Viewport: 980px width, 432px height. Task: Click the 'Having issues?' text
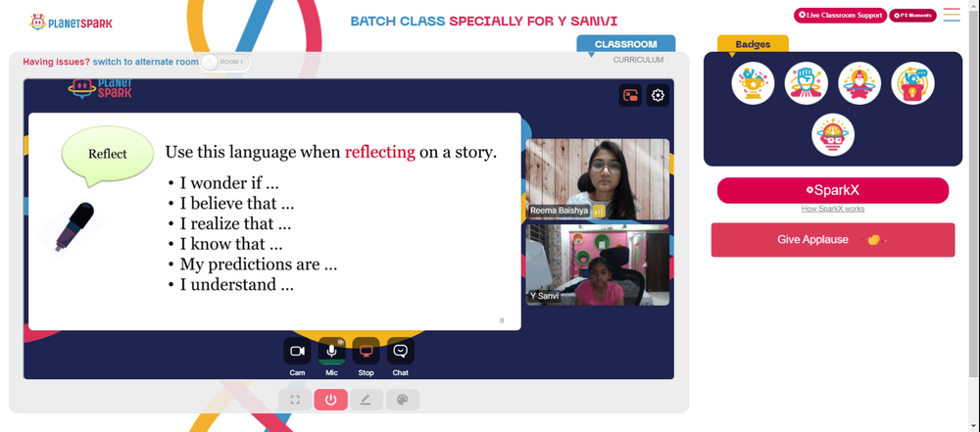pyautogui.click(x=57, y=62)
